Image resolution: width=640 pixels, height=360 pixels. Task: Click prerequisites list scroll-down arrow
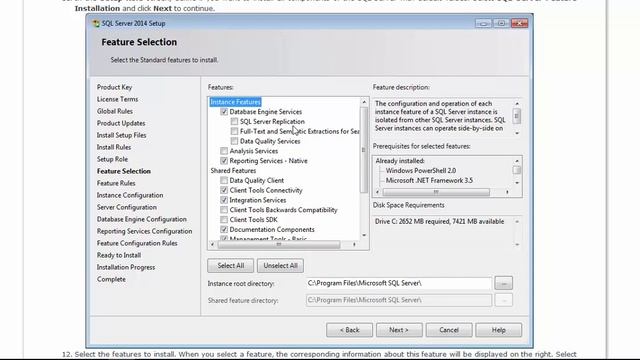(517, 183)
